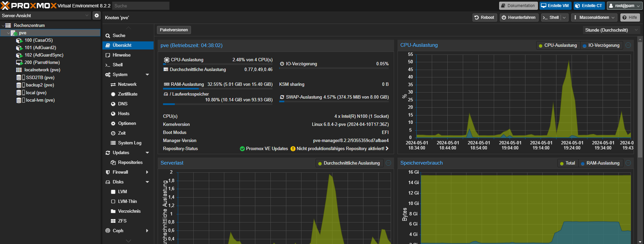This screenshot has width=644, height=244.
Task: Click the Zertifikate badge icon
Action: pos(113,94)
